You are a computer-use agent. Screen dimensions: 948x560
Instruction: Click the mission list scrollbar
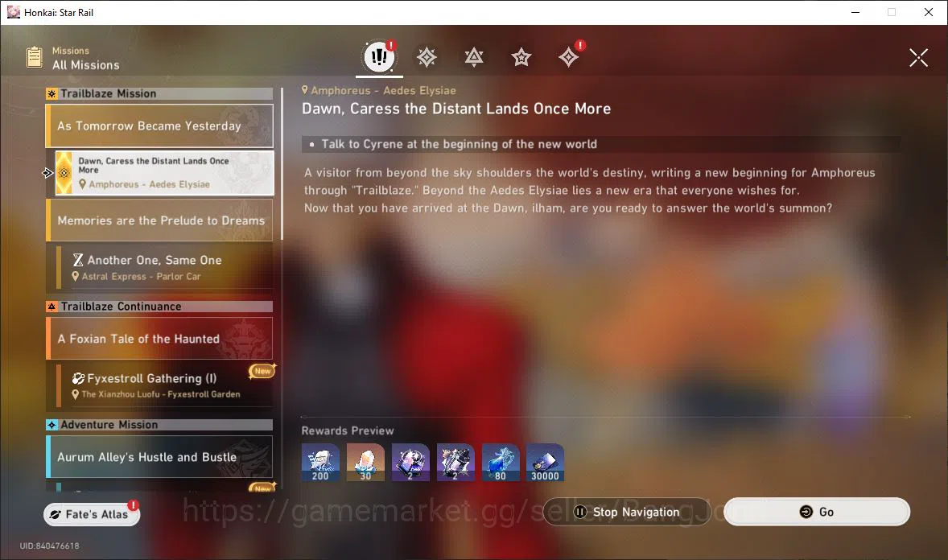[x=282, y=164]
